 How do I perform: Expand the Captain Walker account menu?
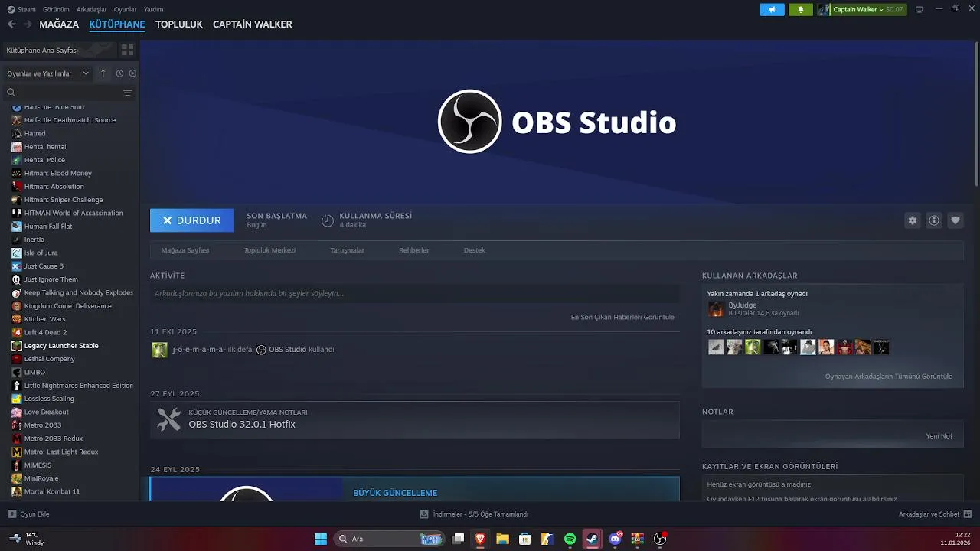pos(862,9)
